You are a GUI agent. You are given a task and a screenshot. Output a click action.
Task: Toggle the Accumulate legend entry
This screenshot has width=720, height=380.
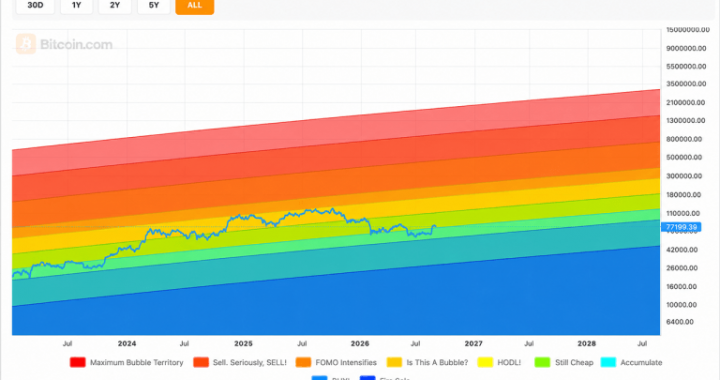pos(631,363)
